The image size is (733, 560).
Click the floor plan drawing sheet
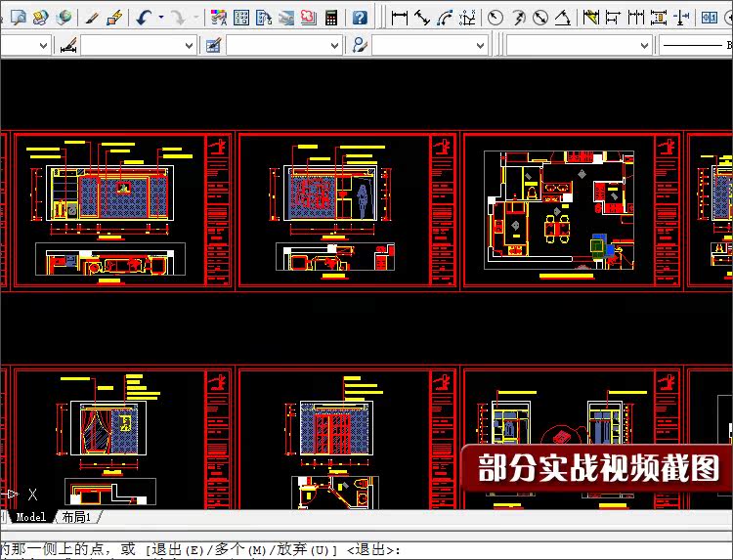pyautogui.click(x=572, y=211)
